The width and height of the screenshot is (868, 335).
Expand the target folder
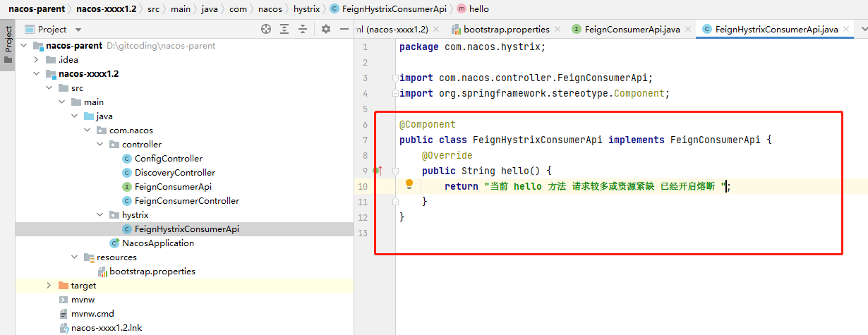point(49,286)
